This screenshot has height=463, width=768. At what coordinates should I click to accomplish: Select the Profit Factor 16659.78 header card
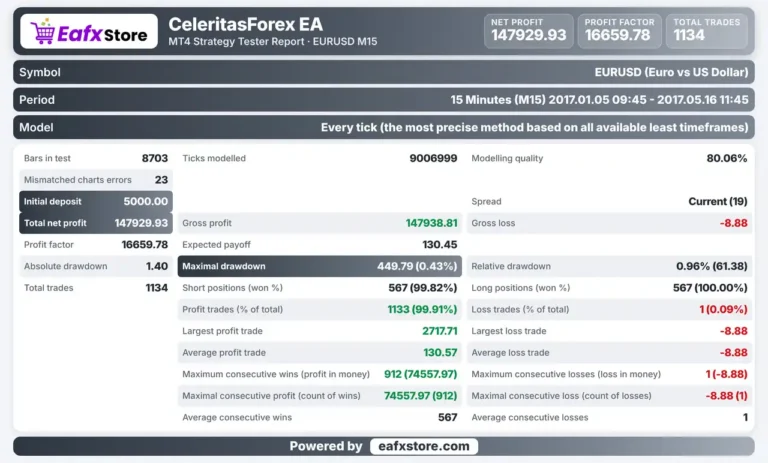[x=620, y=31]
